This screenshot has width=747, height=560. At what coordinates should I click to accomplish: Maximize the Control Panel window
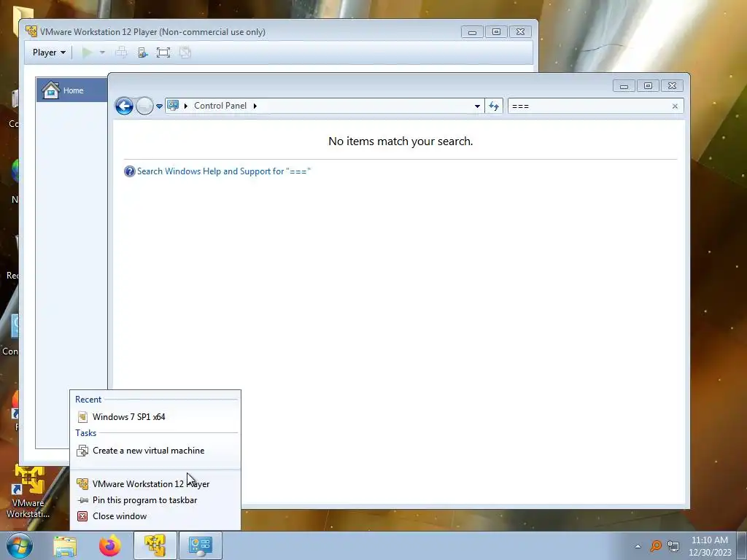(x=648, y=86)
